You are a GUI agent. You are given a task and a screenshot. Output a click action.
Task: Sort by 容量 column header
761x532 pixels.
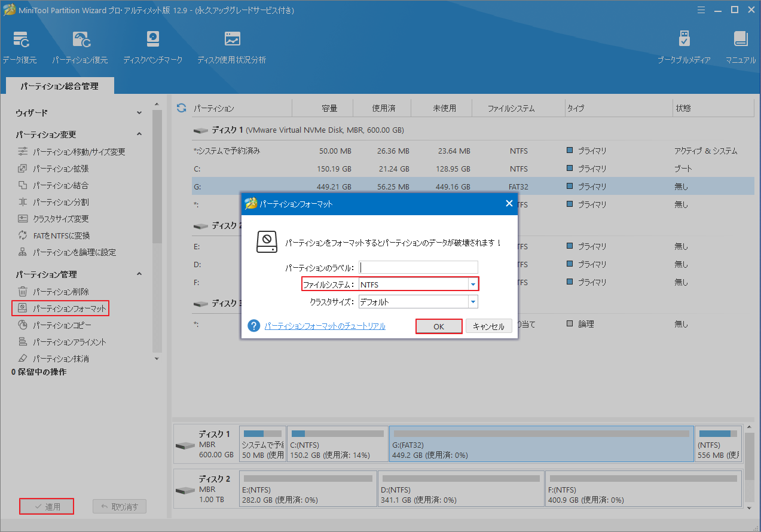click(329, 108)
